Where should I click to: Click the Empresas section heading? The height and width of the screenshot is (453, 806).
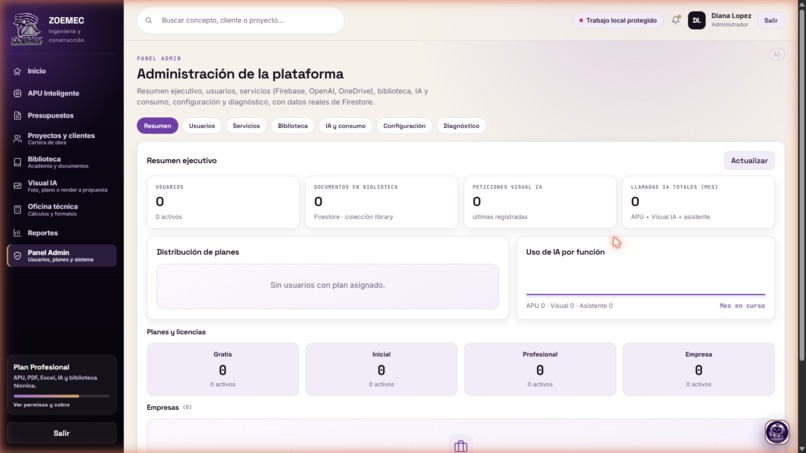(x=162, y=407)
